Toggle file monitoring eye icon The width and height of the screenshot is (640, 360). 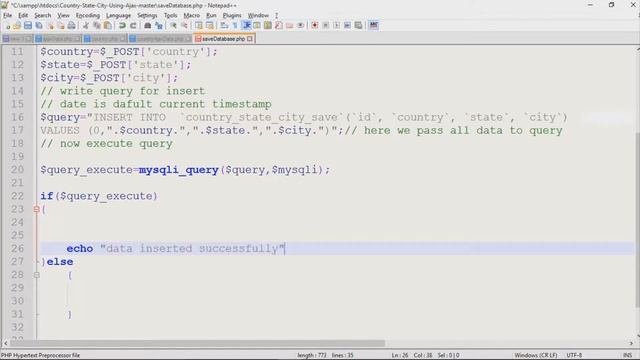(300, 25)
